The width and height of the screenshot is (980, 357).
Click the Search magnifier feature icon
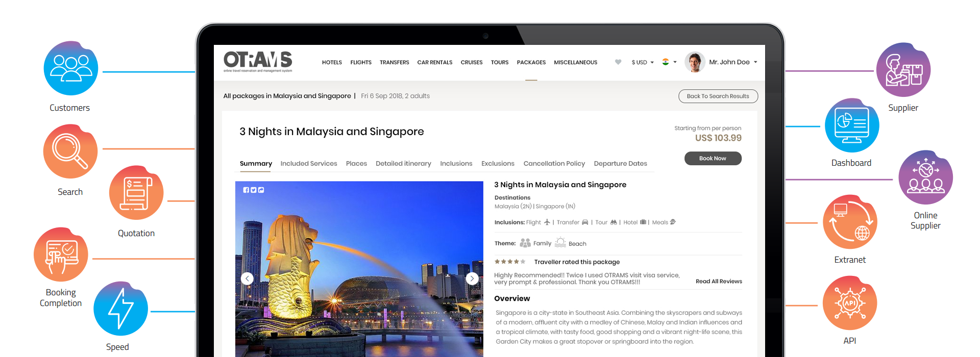[x=70, y=151]
